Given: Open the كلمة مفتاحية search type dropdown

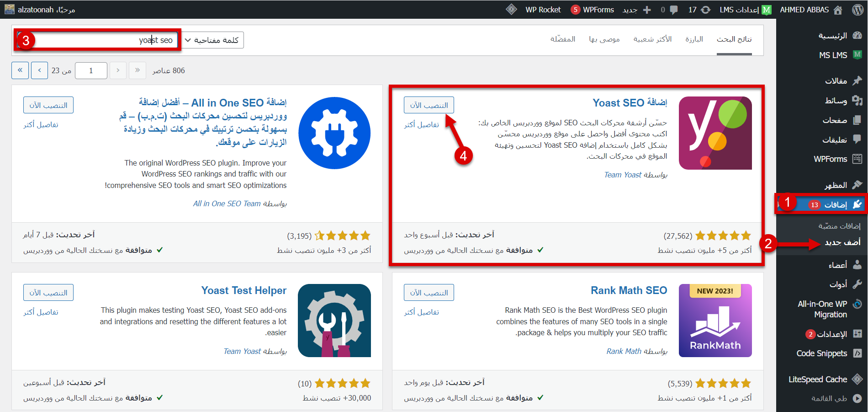Looking at the screenshot, I should coord(212,40).
